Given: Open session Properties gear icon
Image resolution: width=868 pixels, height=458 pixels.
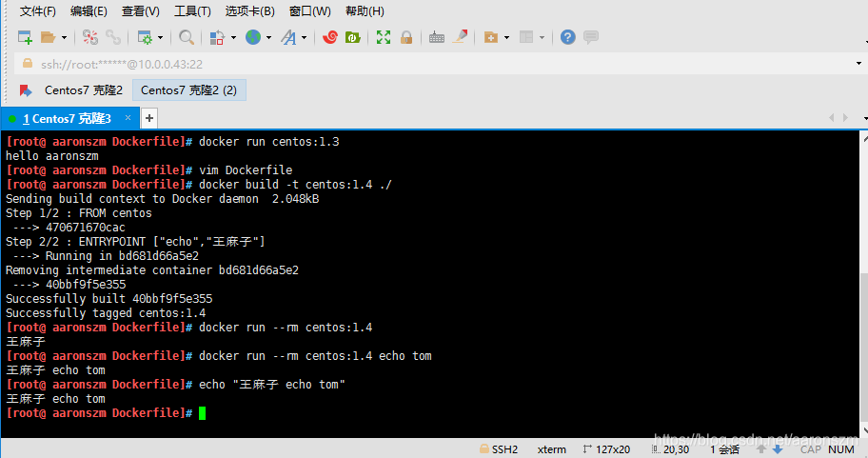Looking at the screenshot, I should [x=145, y=37].
